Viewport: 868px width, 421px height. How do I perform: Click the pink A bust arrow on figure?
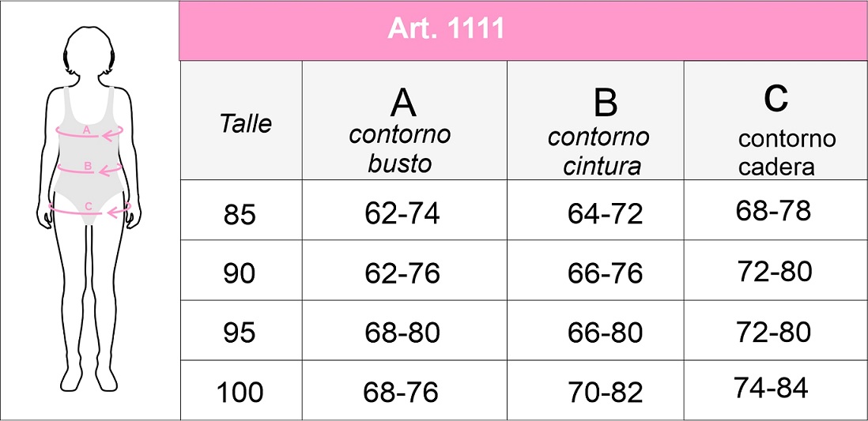pyautogui.click(x=89, y=133)
